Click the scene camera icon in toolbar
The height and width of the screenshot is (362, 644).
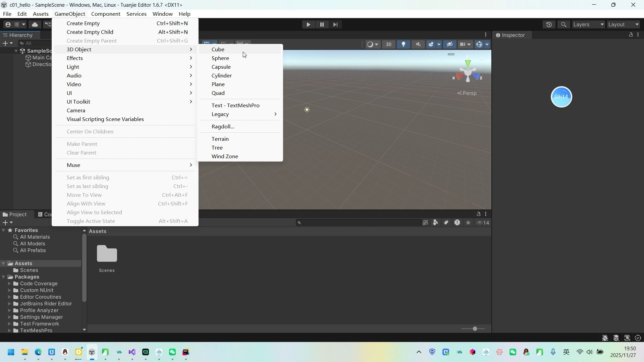(463, 44)
